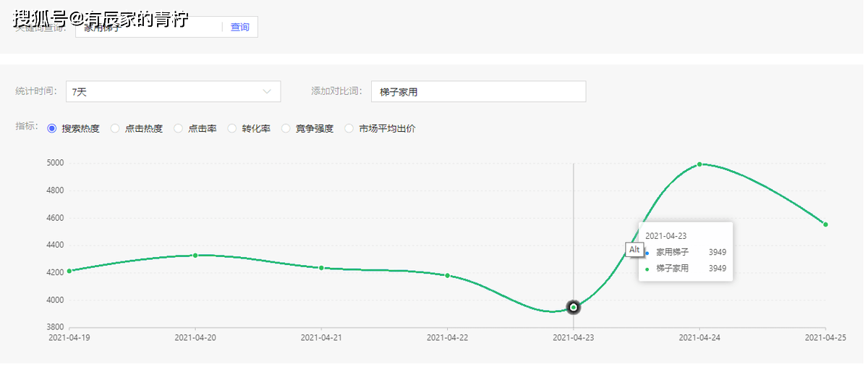
Task: Click the 2021-04-24 peak data point
Action: [x=699, y=164]
